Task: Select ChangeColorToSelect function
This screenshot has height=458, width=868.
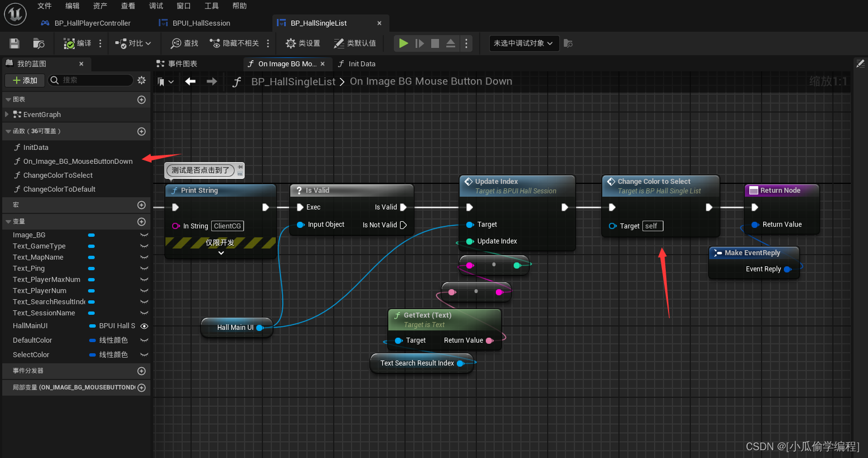Action: tap(58, 176)
